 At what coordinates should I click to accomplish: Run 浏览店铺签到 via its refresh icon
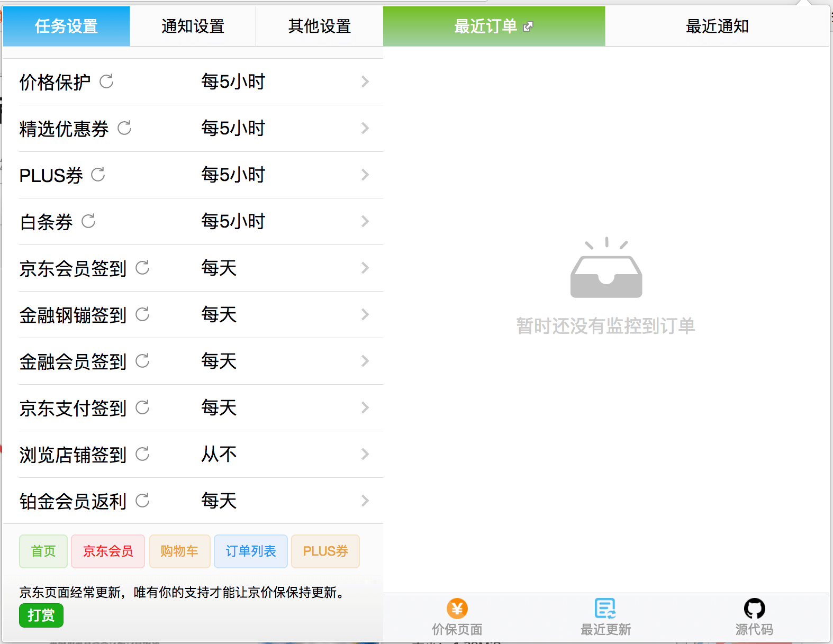click(142, 454)
